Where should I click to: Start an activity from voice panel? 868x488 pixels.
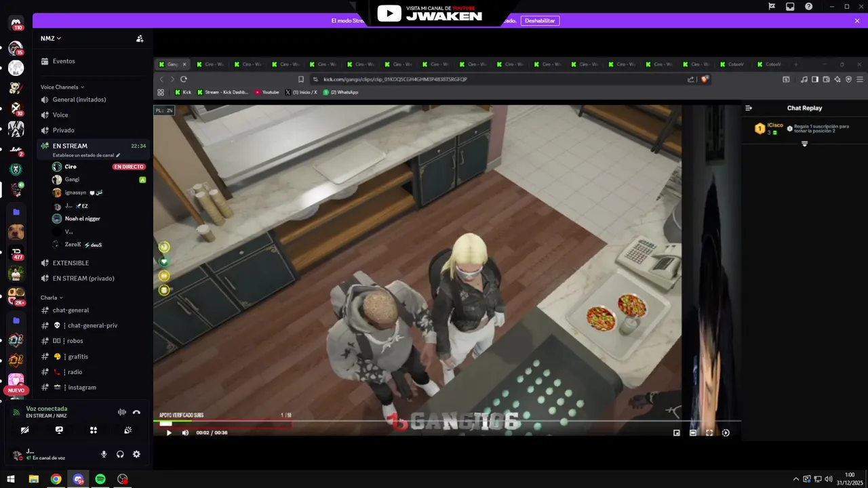[94, 430]
